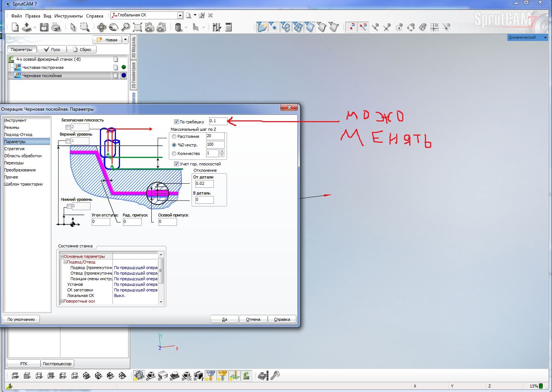The image size is (552, 392).
Task: Click the Отмена button
Action: (x=253, y=319)
